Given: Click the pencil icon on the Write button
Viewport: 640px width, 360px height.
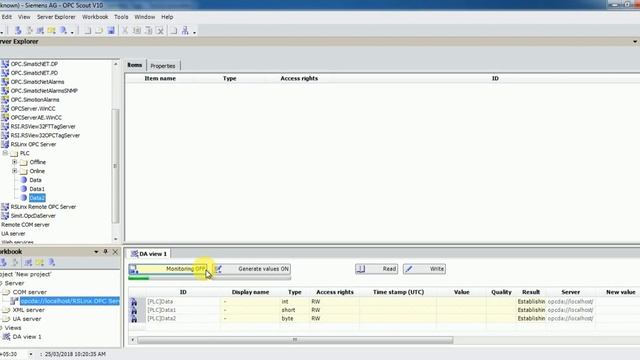Looking at the screenshot, I should coord(409,269).
